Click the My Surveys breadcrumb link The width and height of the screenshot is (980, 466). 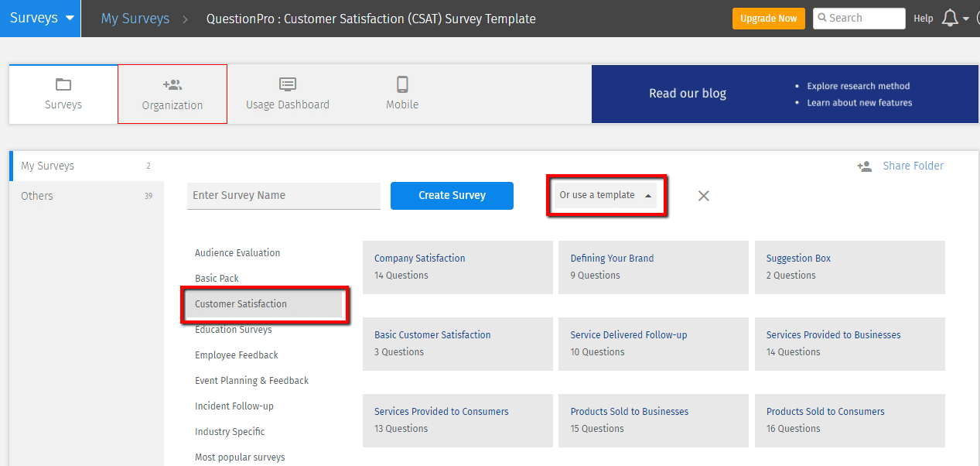135,19
